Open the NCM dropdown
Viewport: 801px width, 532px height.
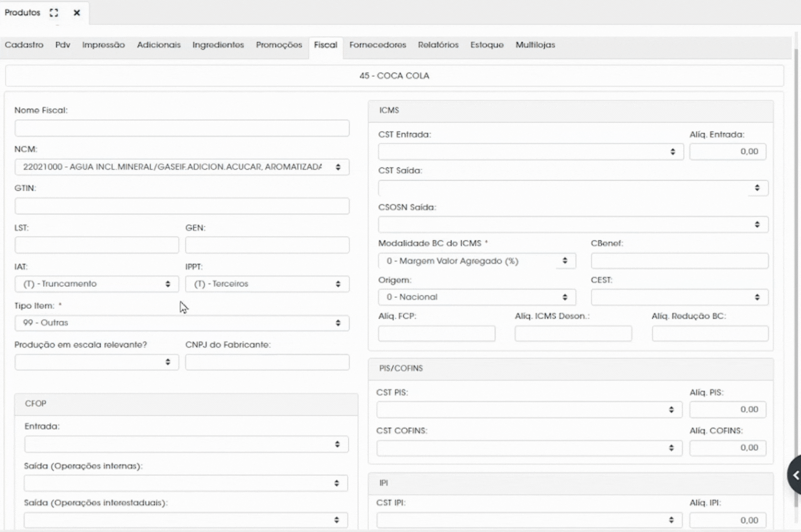[182, 167]
